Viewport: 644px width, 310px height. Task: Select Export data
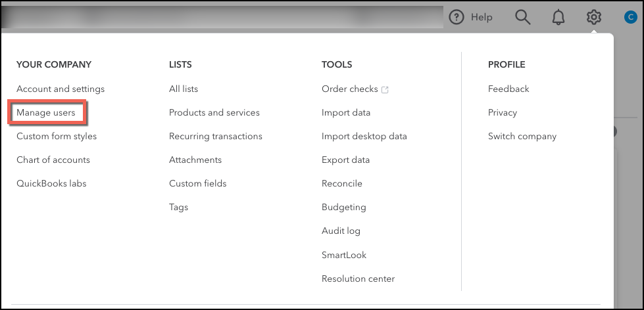(x=346, y=160)
